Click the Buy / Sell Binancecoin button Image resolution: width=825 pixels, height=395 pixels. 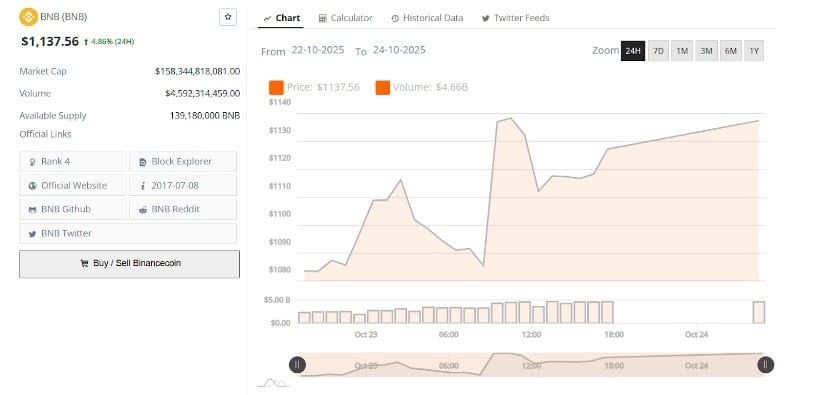coord(129,264)
